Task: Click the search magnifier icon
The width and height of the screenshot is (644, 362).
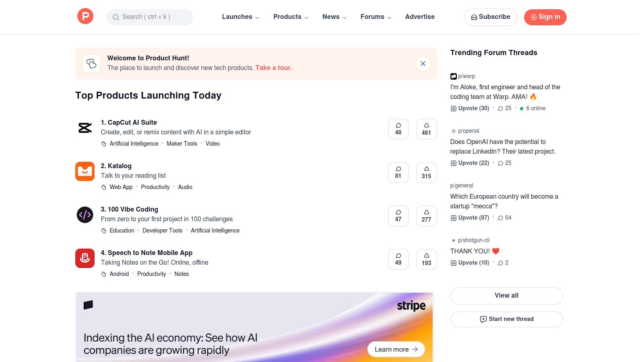Action: [x=116, y=17]
